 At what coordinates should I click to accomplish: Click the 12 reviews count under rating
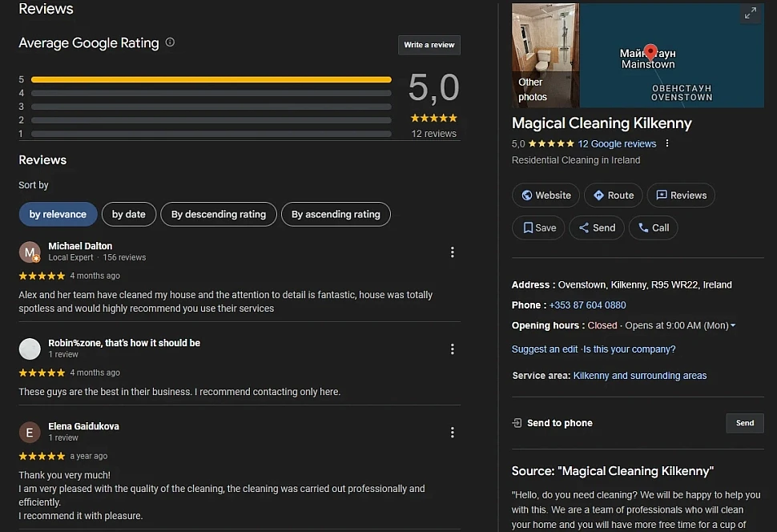[433, 134]
